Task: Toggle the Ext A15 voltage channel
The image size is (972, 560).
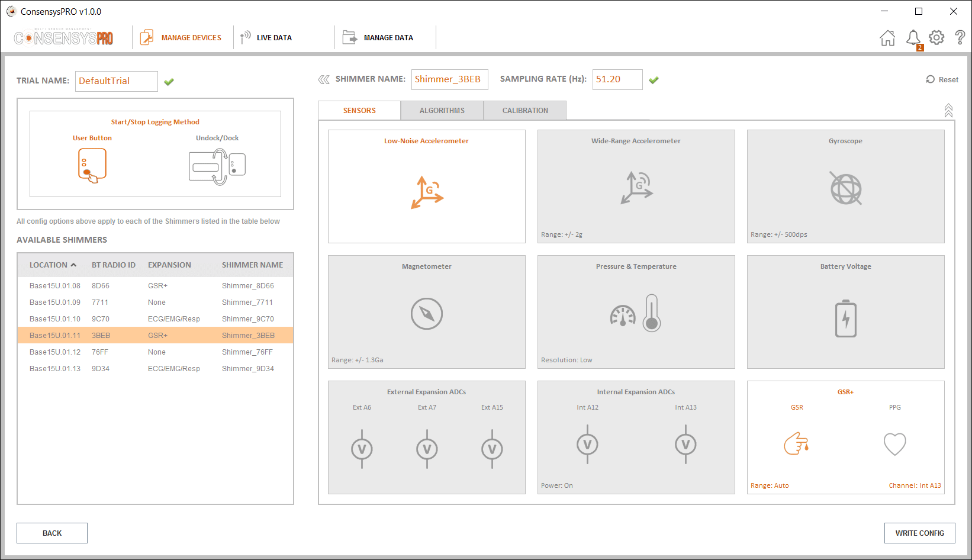Action: (x=493, y=450)
